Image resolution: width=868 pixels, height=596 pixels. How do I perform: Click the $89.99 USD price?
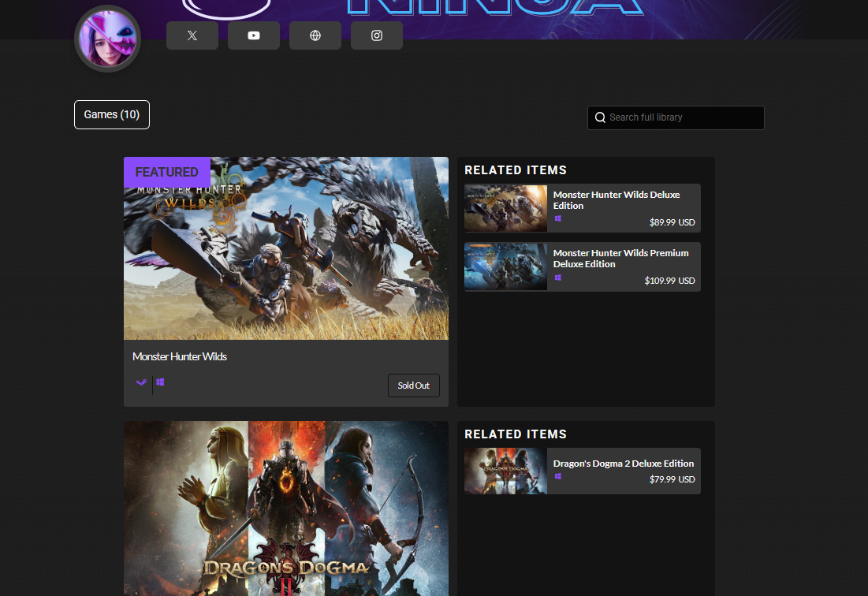point(672,222)
